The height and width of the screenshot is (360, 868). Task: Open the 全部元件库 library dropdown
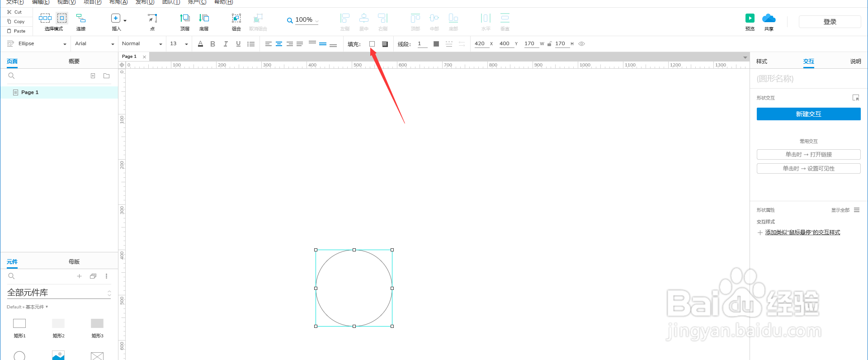(x=59, y=293)
